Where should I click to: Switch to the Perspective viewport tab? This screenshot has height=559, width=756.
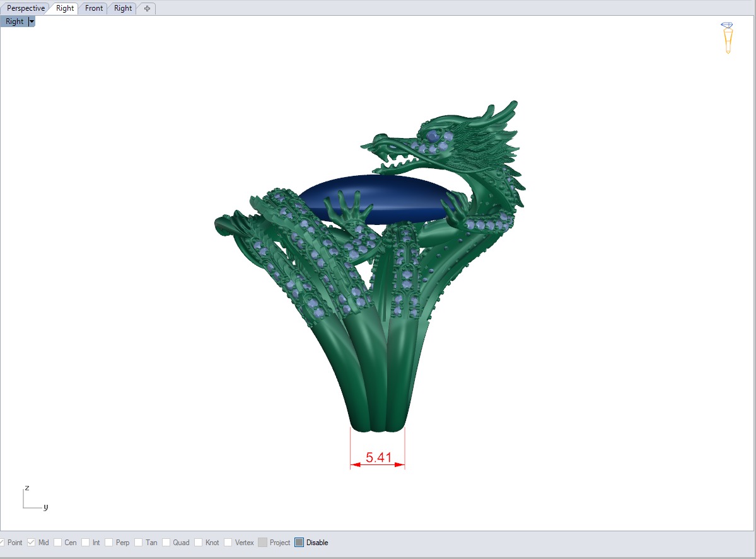(x=26, y=8)
